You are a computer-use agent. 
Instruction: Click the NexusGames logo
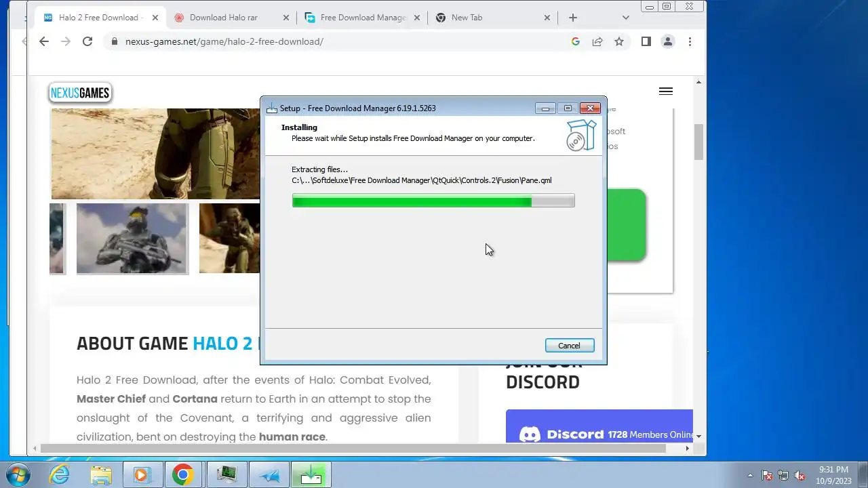tap(80, 93)
